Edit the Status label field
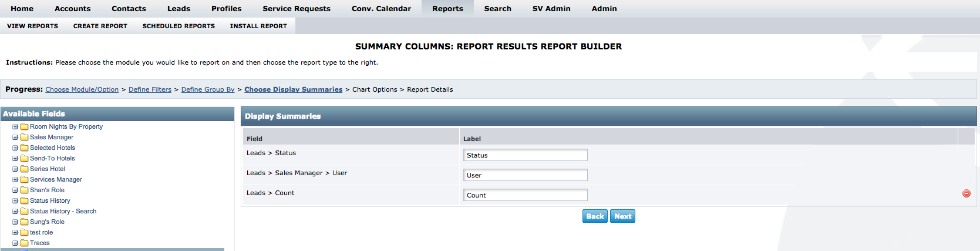 click(x=526, y=155)
